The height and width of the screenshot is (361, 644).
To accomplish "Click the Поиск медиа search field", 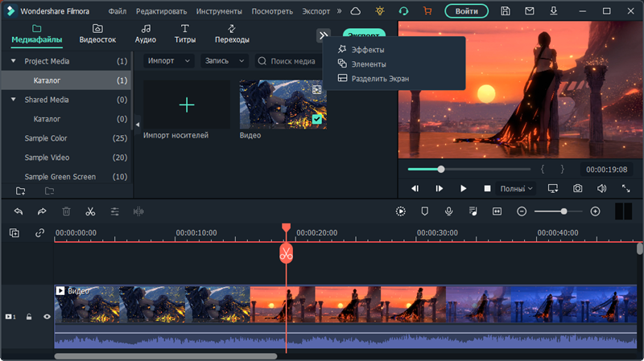I will pyautogui.click(x=287, y=61).
